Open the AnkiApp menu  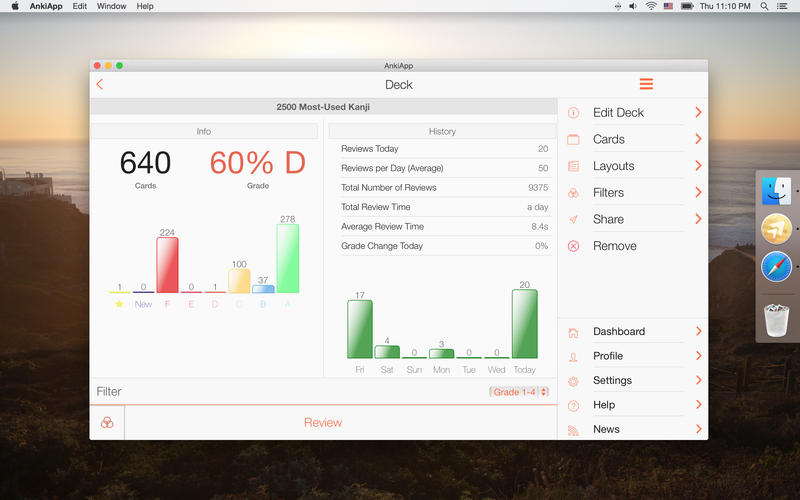[x=46, y=6]
